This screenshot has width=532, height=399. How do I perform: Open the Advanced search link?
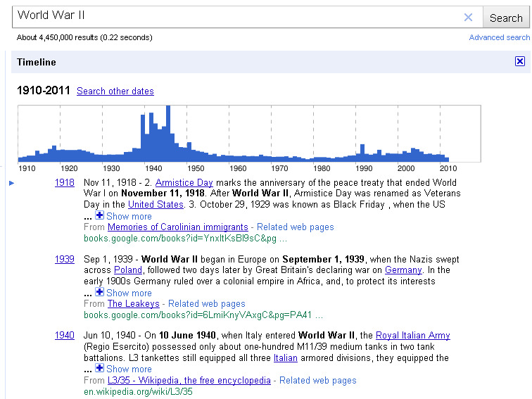pyautogui.click(x=499, y=37)
